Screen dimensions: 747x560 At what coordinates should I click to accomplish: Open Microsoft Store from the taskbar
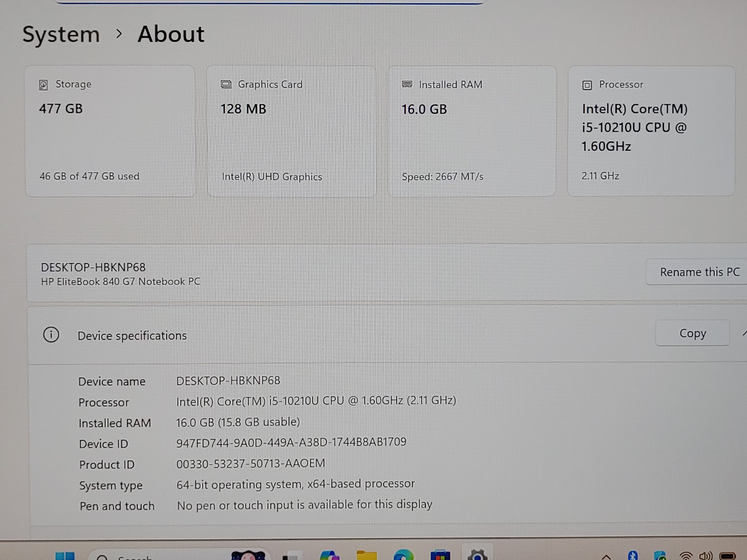[x=440, y=555]
